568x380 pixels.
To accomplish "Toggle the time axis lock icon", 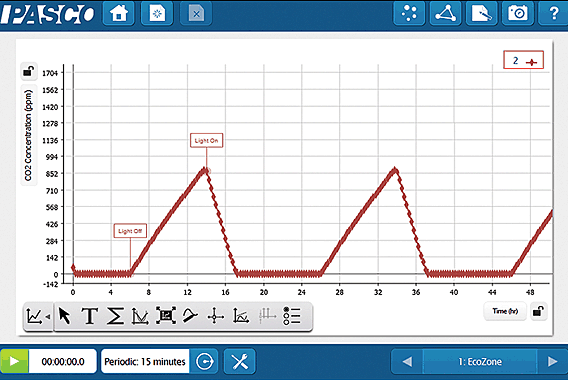I will (x=538, y=311).
